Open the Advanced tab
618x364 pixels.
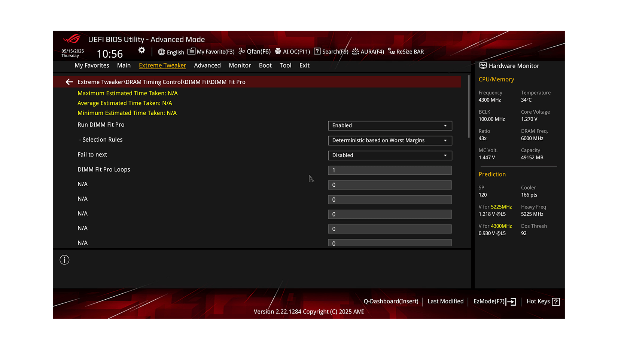click(x=207, y=65)
